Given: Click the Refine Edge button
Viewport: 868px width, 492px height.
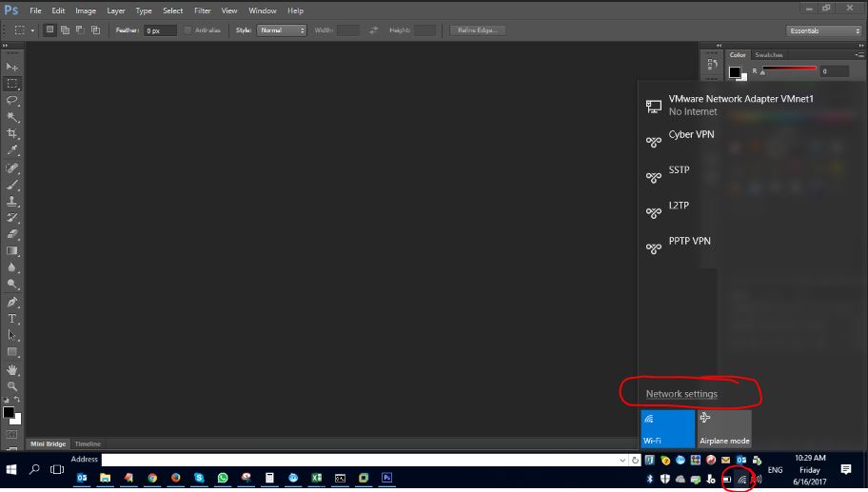Looking at the screenshot, I should (477, 30).
